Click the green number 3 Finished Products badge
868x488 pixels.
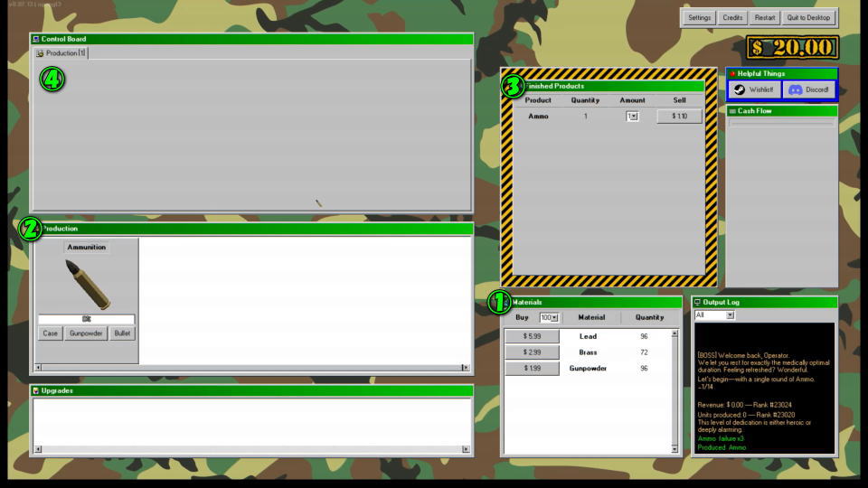513,87
